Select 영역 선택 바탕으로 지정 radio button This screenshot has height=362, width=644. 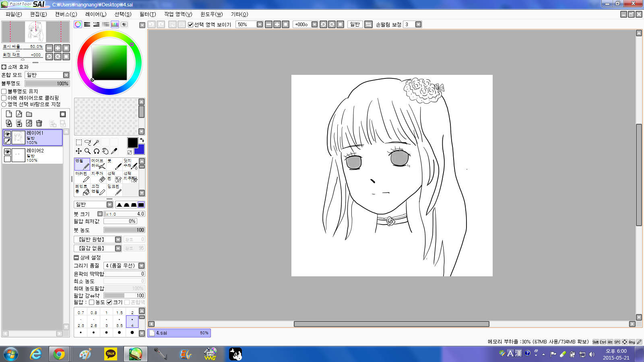[4, 104]
